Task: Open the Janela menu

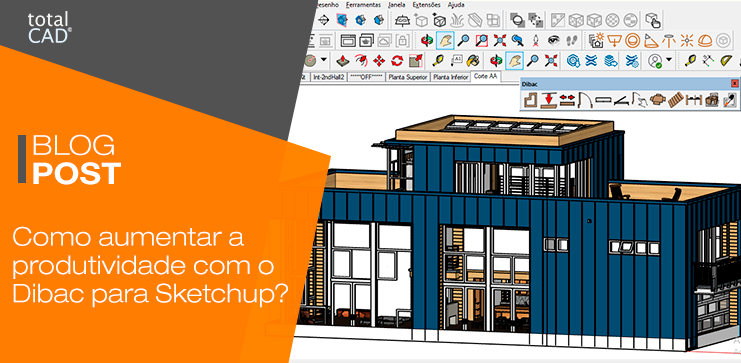Action: 396,5
